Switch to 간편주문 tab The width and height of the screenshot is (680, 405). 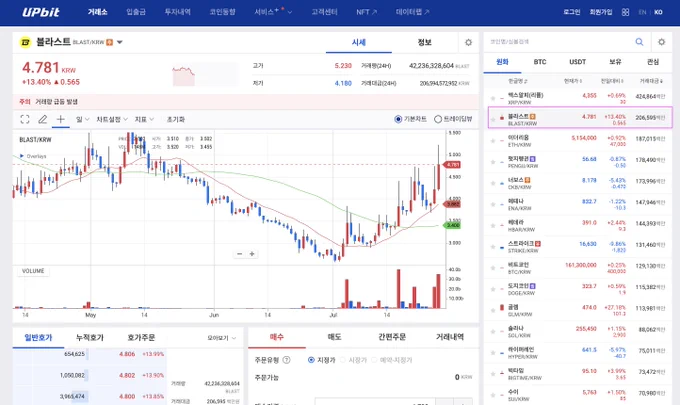click(392, 337)
